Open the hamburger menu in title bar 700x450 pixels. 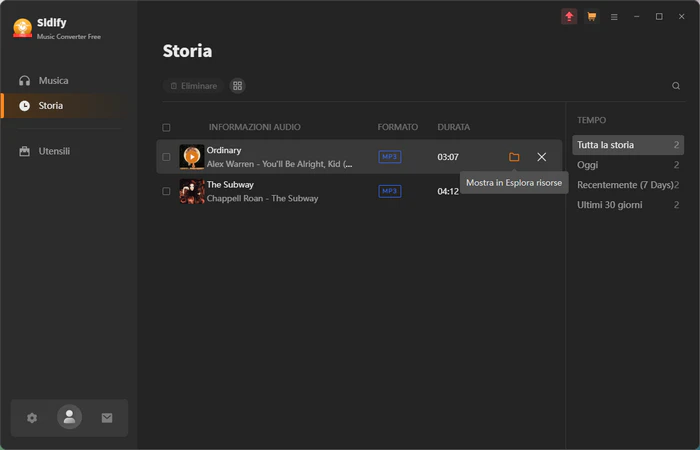click(614, 17)
